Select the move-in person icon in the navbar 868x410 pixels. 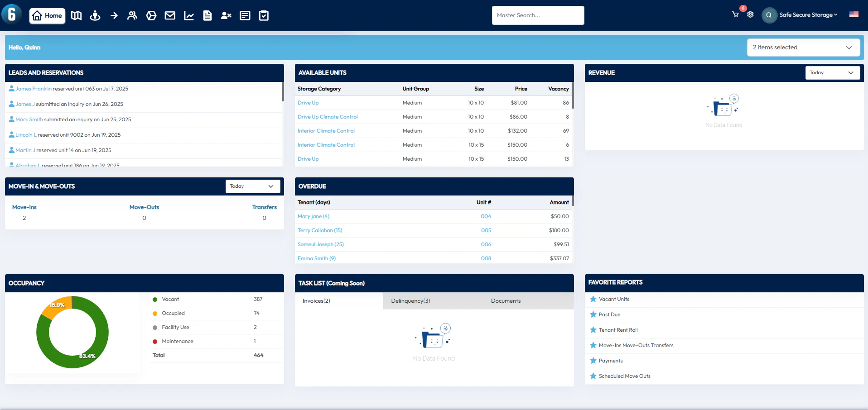[x=95, y=15]
